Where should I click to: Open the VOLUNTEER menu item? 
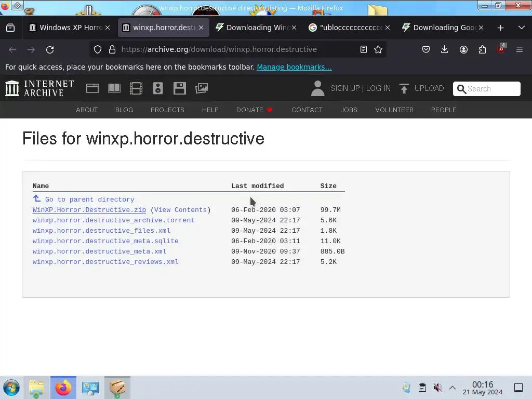point(394,110)
